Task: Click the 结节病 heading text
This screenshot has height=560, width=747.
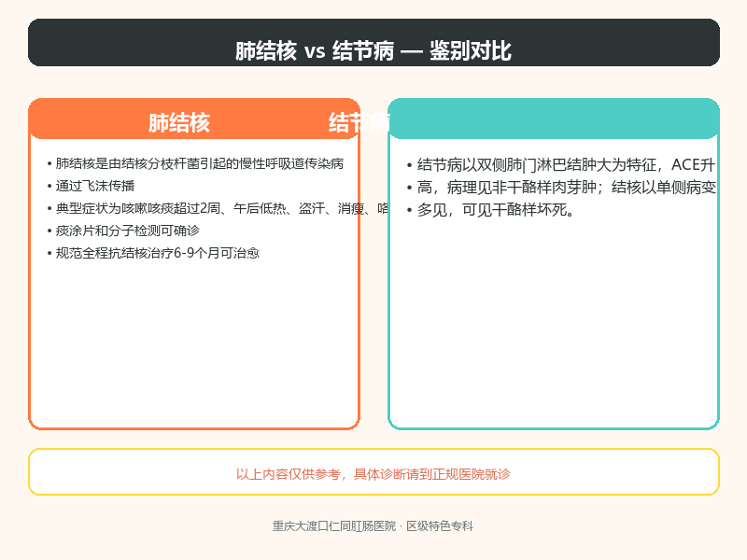Action: tap(359, 123)
